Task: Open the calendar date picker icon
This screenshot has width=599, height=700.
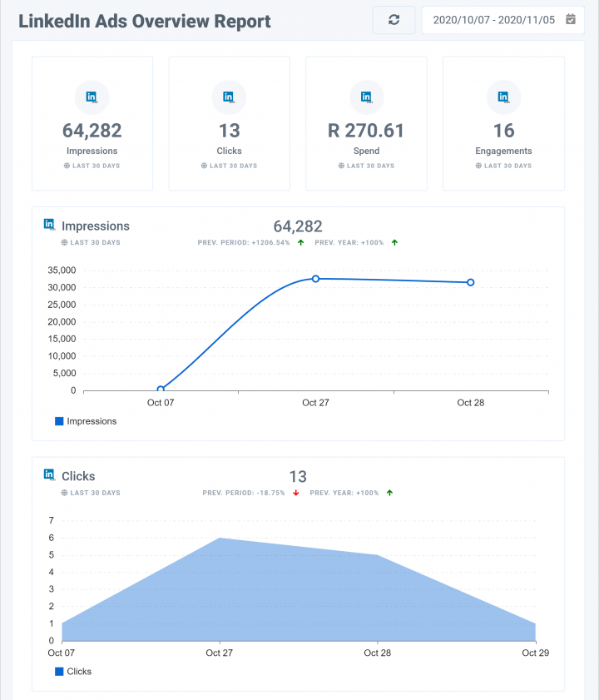Action: (571, 19)
